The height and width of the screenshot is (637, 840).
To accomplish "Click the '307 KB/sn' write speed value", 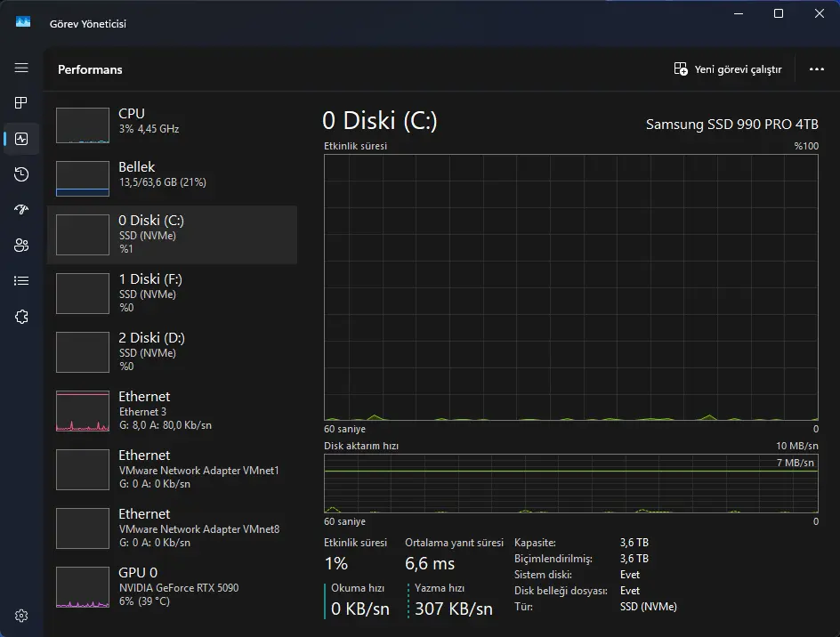I will [x=453, y=609].
